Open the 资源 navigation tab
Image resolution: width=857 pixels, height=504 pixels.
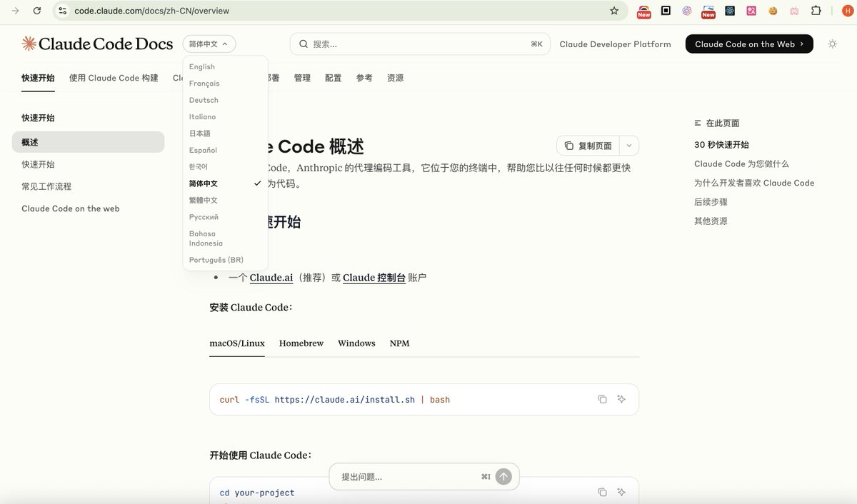(x=395, y=78)
